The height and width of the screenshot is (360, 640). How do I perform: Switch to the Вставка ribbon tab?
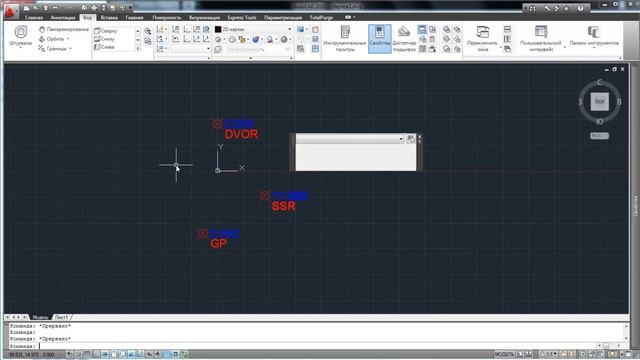click(109, 18)
